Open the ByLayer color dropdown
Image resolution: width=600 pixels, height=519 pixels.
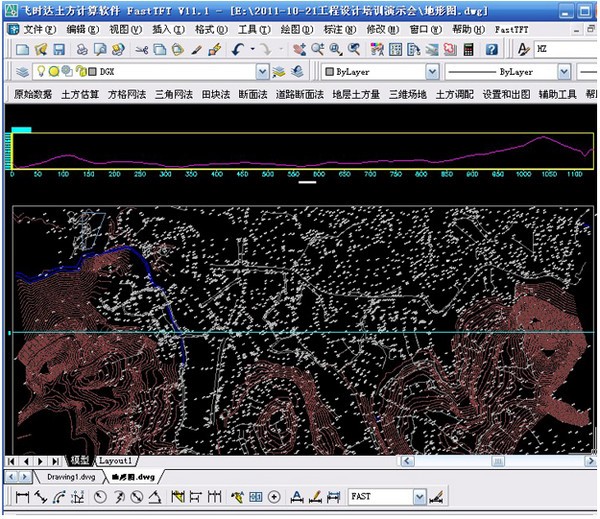432,72
